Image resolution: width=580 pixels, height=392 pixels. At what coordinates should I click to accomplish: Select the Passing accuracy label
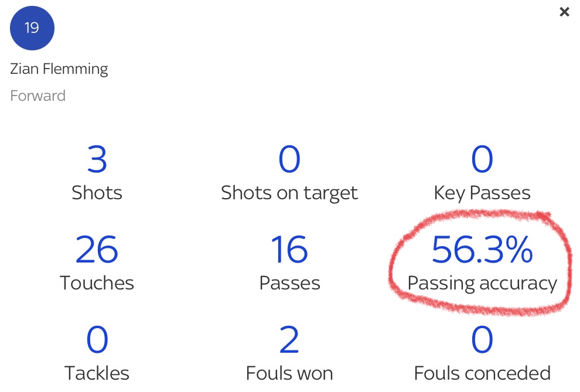pos(482,283)
